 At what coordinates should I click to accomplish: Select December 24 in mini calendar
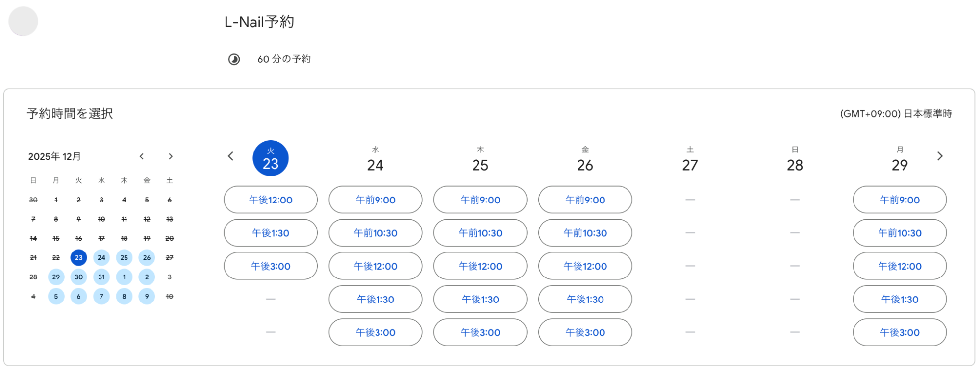click(x=101, y=257)
